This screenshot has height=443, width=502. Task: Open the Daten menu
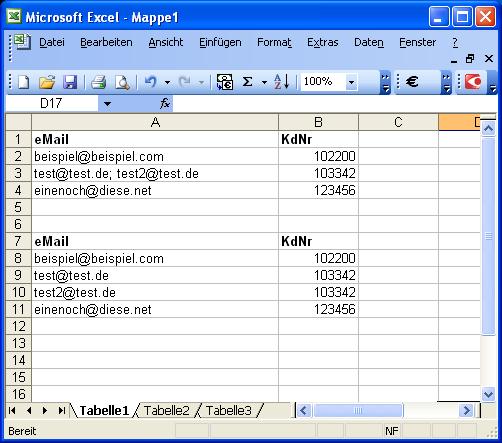(369, 42)
